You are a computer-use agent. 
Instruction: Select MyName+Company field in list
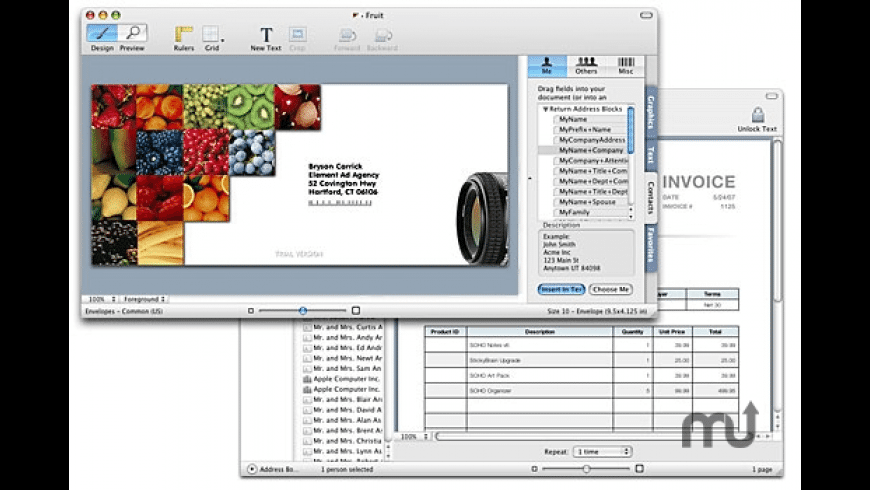tap(590, 150)
